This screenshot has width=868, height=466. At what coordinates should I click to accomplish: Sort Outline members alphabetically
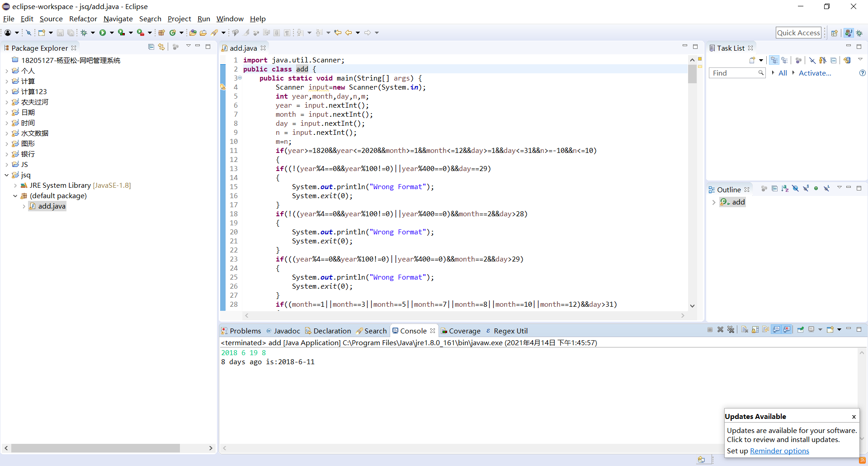[785, 189]
